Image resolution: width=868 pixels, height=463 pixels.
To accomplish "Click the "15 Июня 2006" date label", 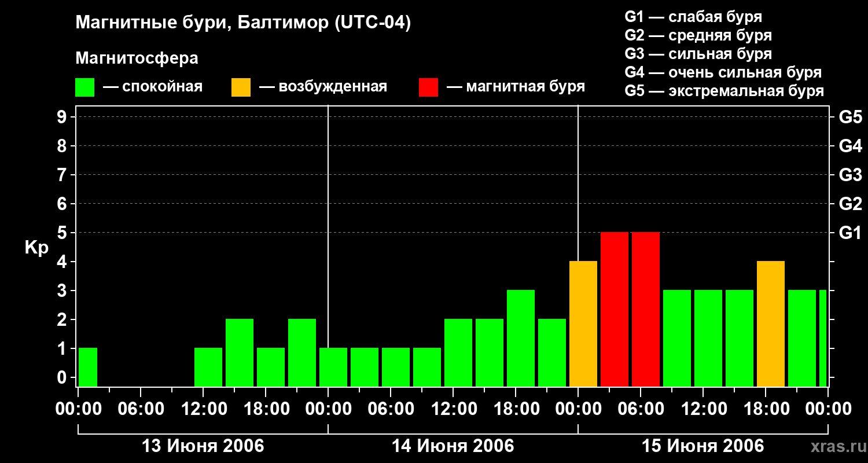I will 703,446.
